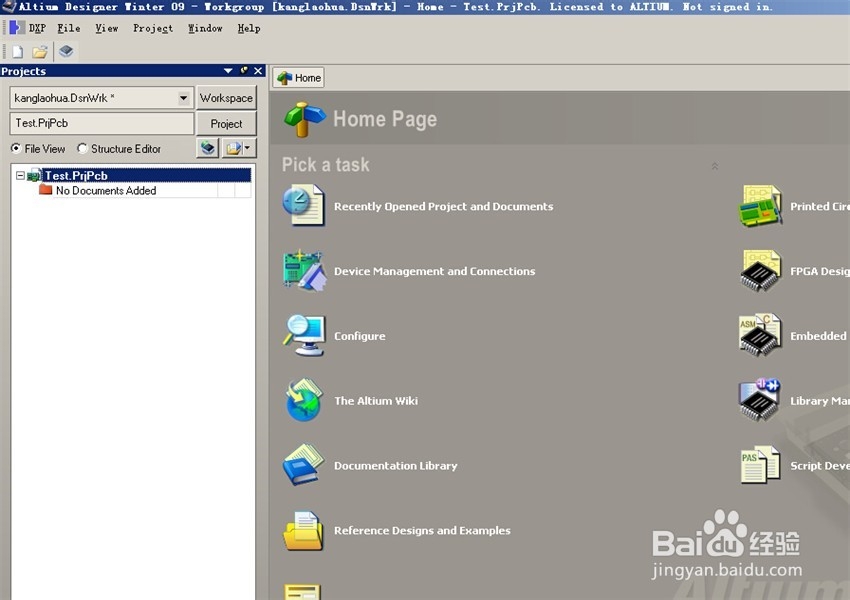Open the DXP menu
The height and width of the screenshot is (600, 850).
click(37, 28)
